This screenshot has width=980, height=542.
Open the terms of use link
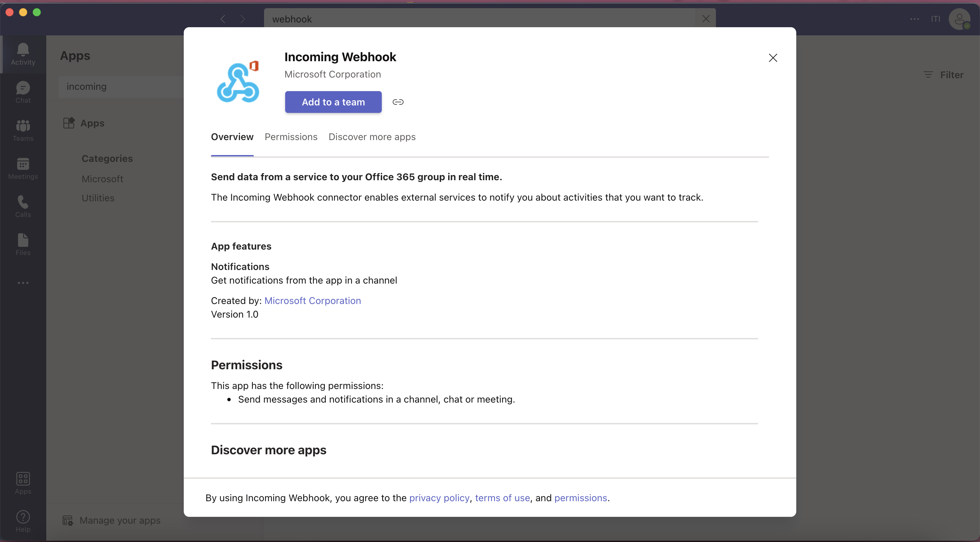(502, 498)
